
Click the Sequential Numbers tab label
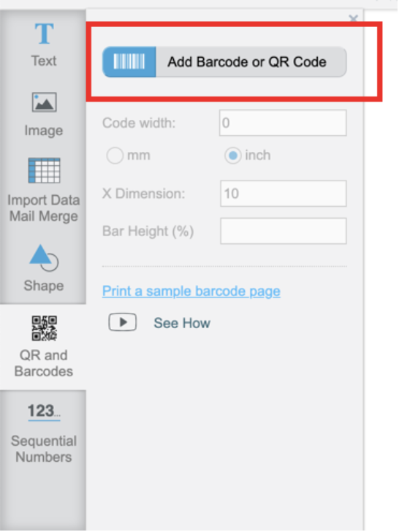(43, 449)
